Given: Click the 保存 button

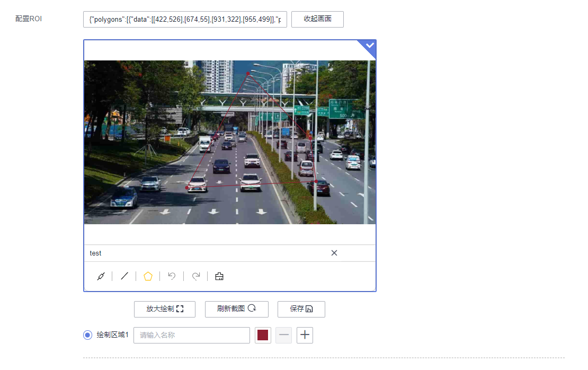Looking at the screenshot, I should point(301,309).
